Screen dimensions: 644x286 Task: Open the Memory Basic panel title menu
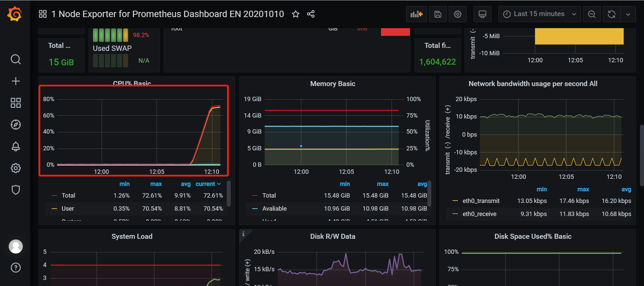click(333, 84)
